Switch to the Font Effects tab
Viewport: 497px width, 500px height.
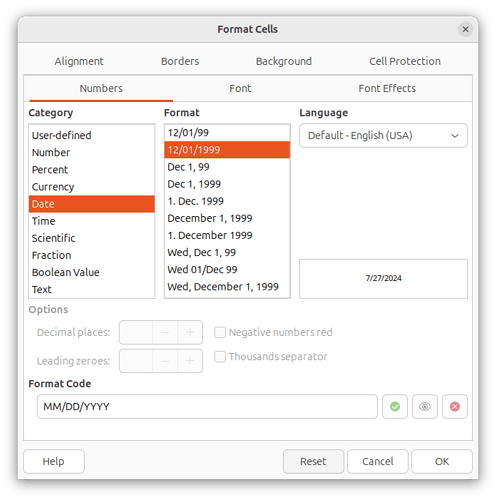pyautogui.click(x=387, y=88)
